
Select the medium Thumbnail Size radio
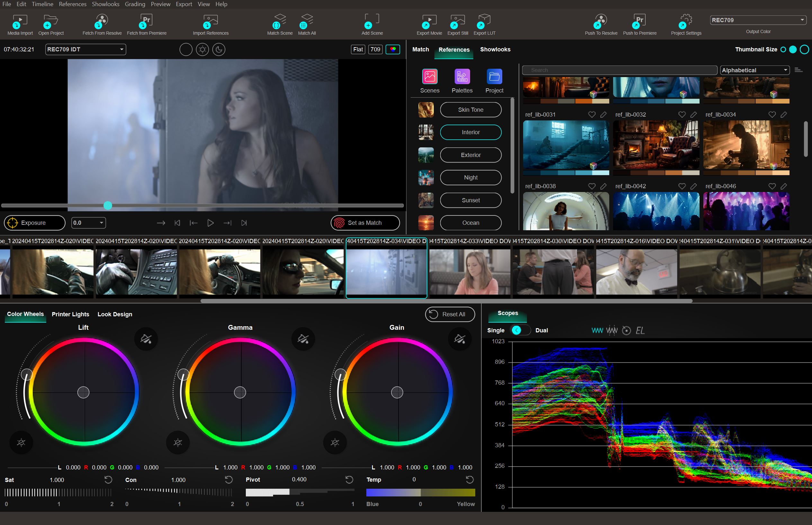click(x=793, y=49)
